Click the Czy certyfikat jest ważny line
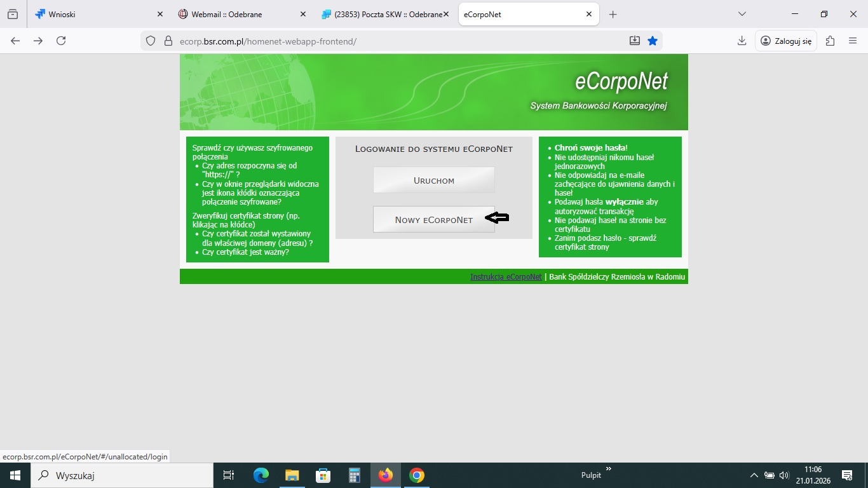The image size is (868, 488). tap(245, 252)
